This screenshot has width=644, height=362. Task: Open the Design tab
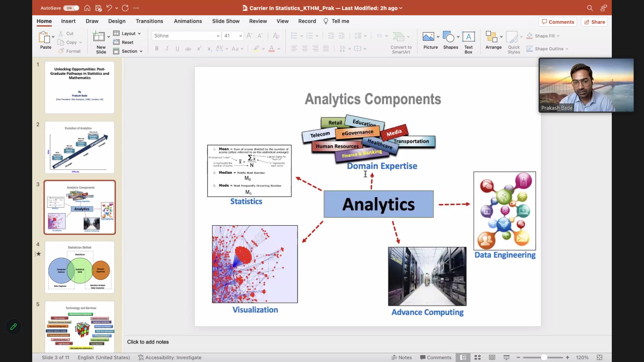click(117, 21)
